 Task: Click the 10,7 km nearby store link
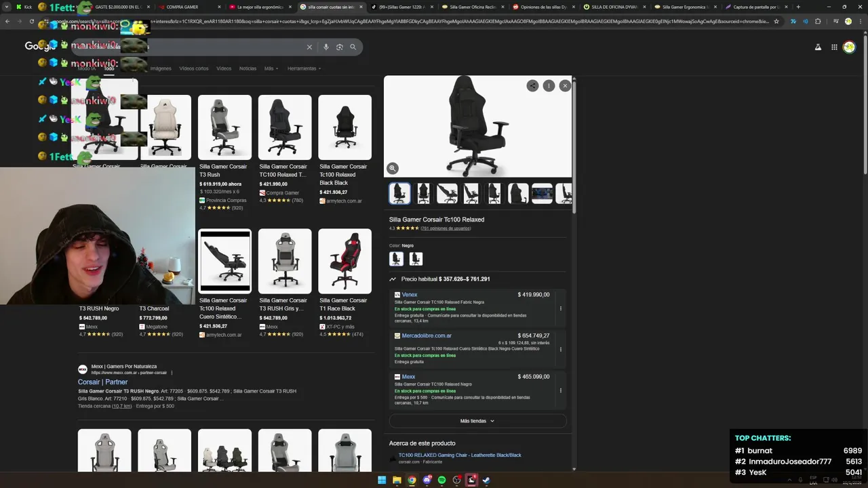coord(122,406)
